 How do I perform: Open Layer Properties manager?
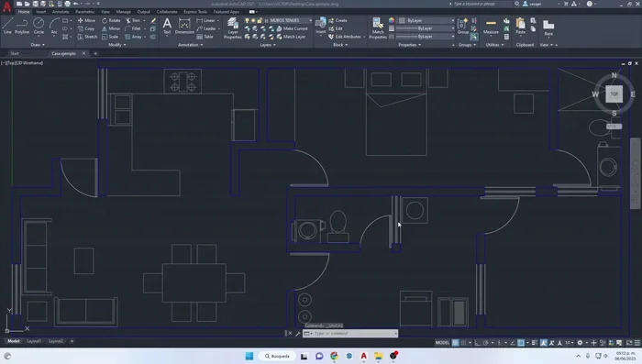click(x=233, y=28)
